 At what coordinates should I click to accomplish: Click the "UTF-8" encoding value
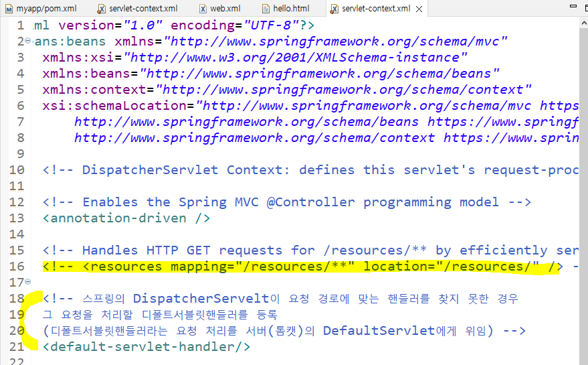click(271, 25)
